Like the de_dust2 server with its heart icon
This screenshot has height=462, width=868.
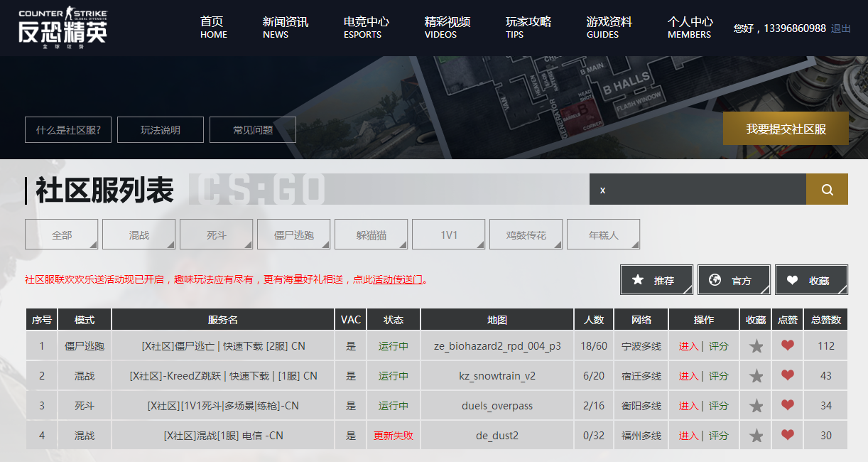pos(787,435)
